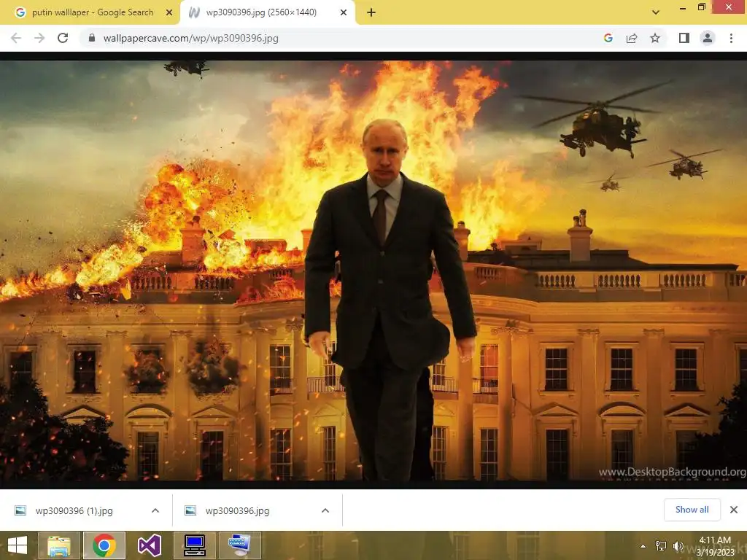Open the Chrome profile menu
Viewport: 747px width, 560px height.
coord(708,38)
